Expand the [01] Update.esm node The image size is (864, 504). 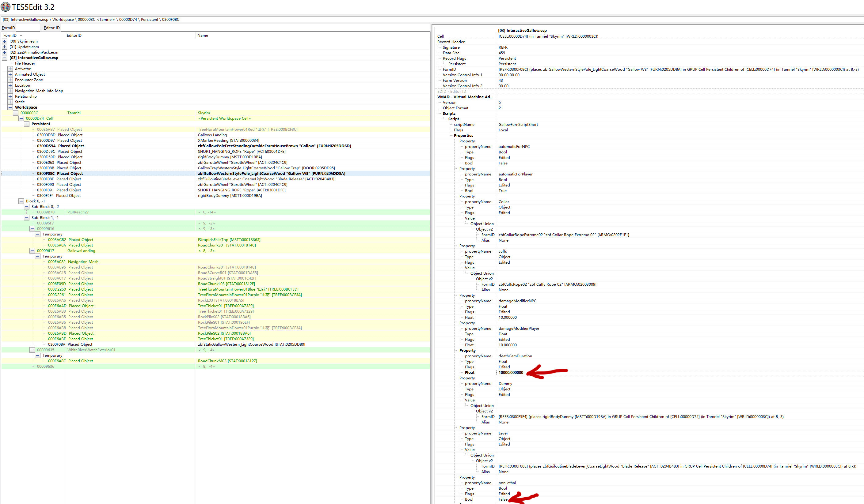(x=5, y=47)
